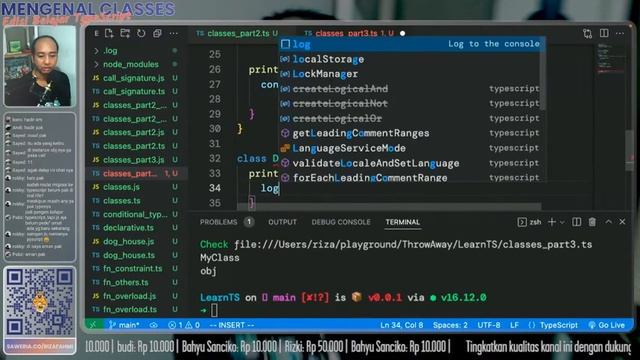This screenshot has width=640, height=360.
Task: Switch to the DEBUG CONSOLE tab
Action: point(341,222)
